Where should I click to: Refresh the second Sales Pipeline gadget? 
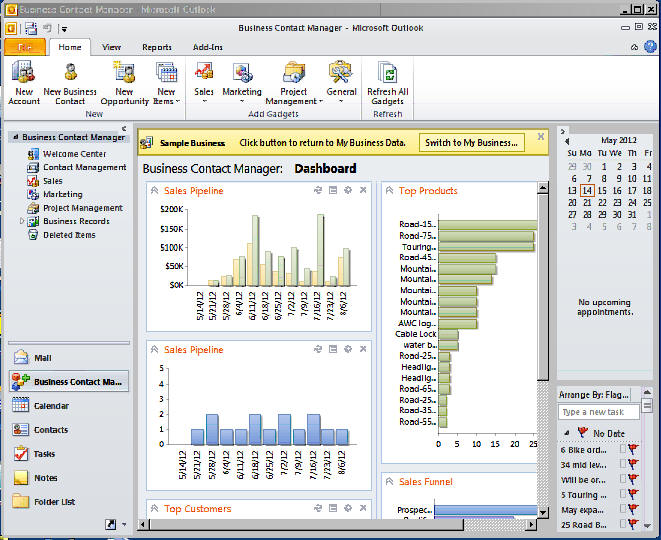coord(318,349)
